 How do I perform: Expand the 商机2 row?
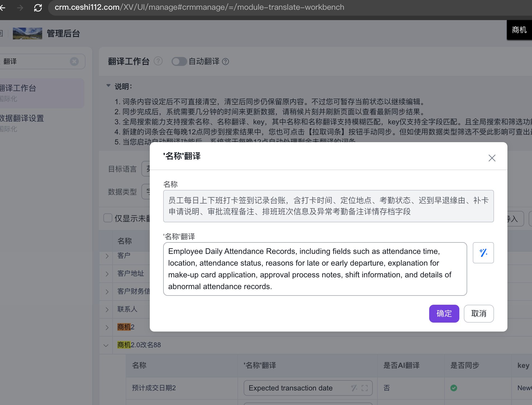click(107, 327)
